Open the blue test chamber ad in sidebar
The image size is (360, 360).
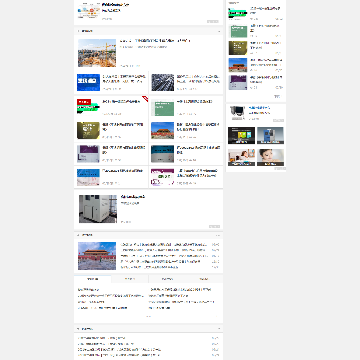pos(270,135)
